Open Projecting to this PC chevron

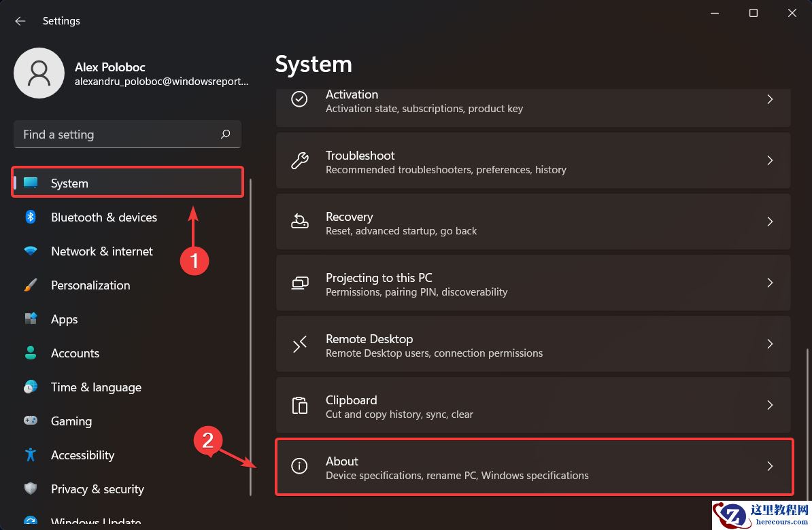coord(770,283)
